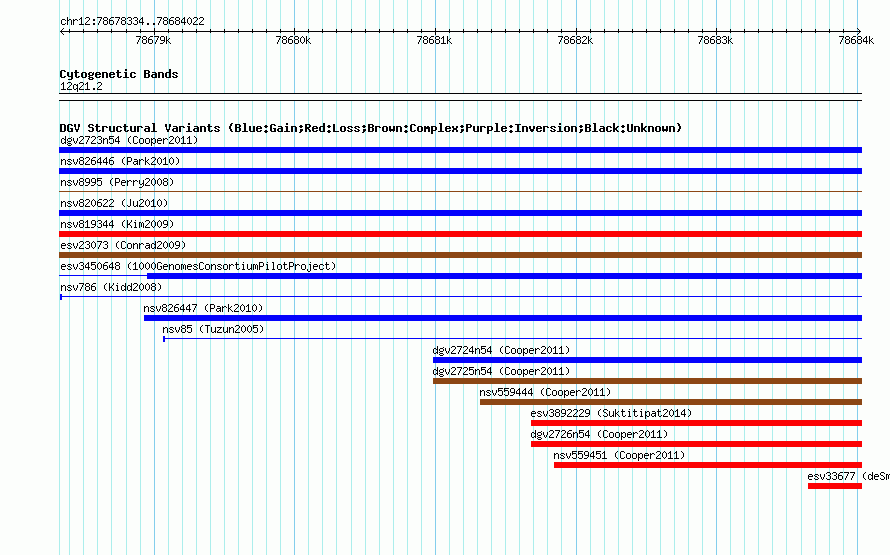Click dgv2726n54 (Cooper2011) label
This screenshot has height=555, width=890.
pos(599,434)
